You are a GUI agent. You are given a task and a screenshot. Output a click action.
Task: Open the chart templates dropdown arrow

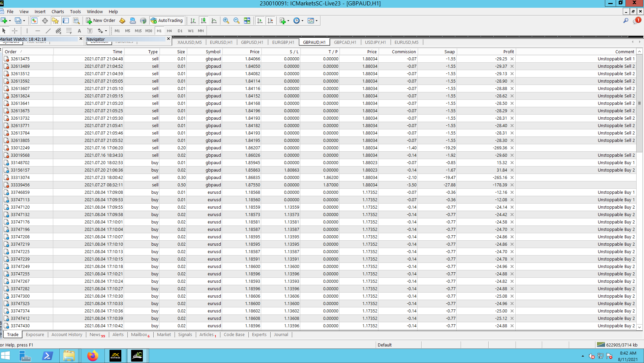(x=316, y=21)
